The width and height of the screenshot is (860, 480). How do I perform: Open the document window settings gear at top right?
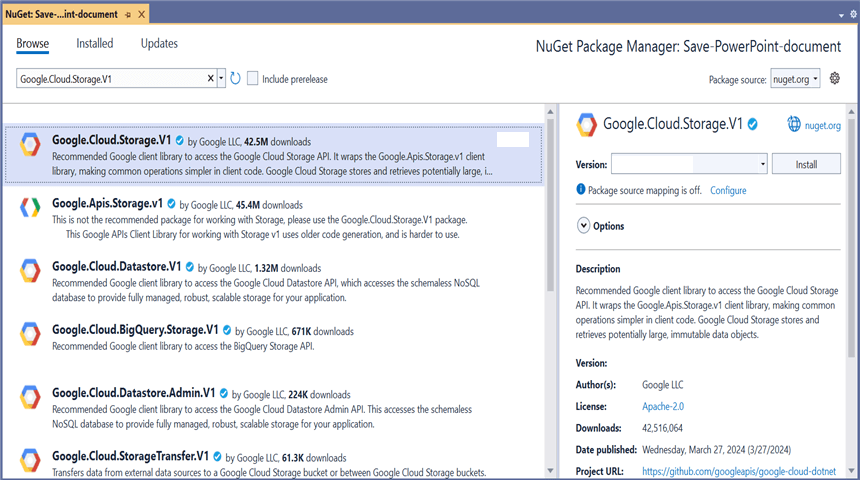(x=853, y=15)
